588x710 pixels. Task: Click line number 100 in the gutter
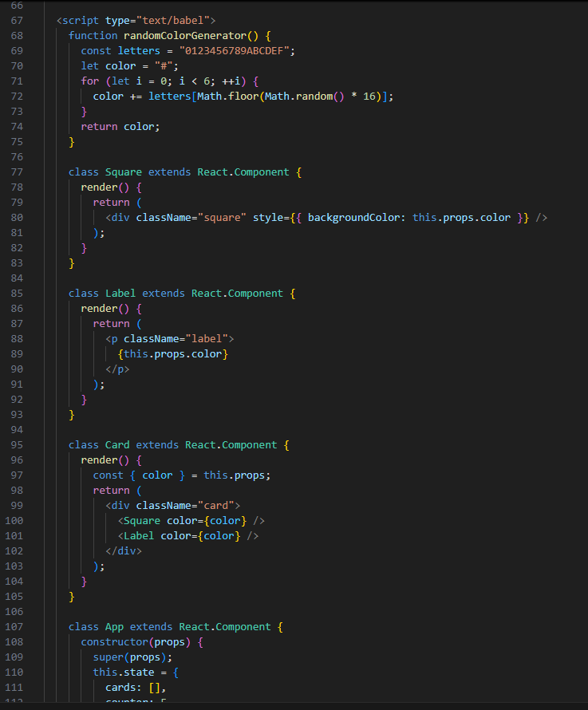tap(14, 521)
